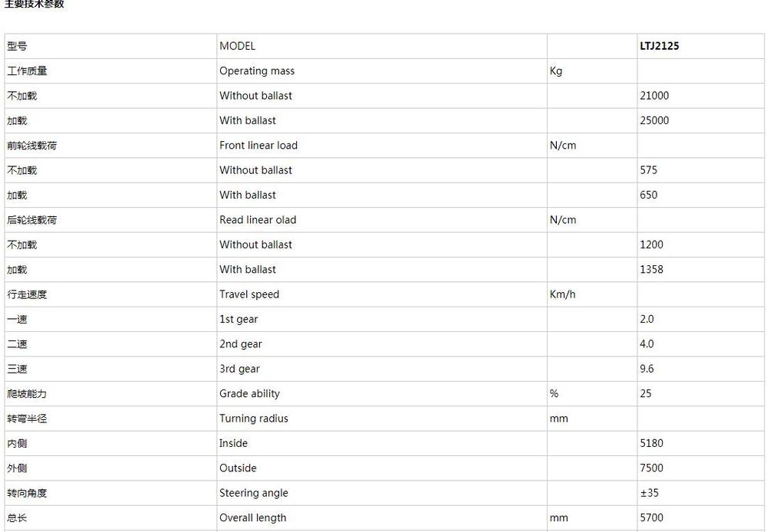This screenshot has height=532, width=767.
Task: Click the 25000 with ballast value
Action: [654, 120]
